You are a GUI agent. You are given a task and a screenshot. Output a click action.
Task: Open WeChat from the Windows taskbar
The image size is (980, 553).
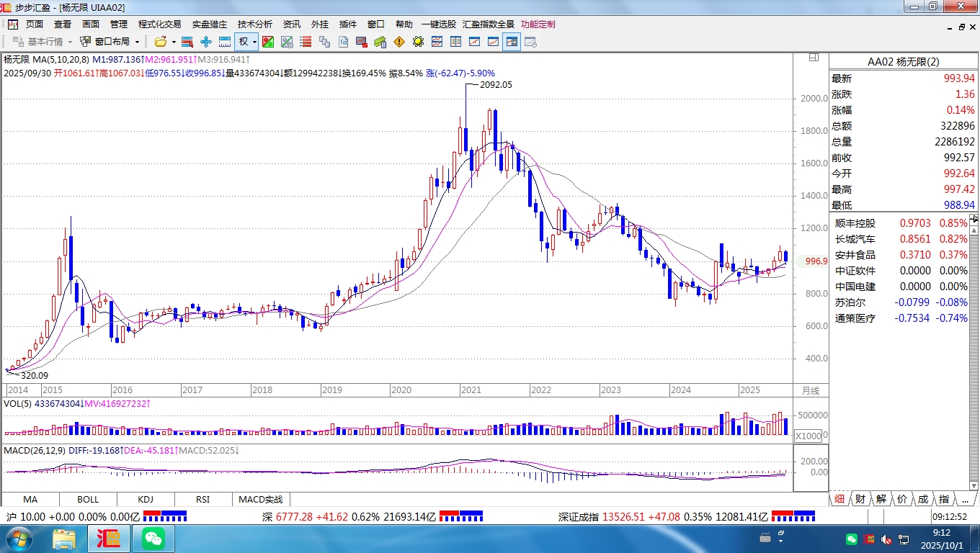click(x=153, y=538)
